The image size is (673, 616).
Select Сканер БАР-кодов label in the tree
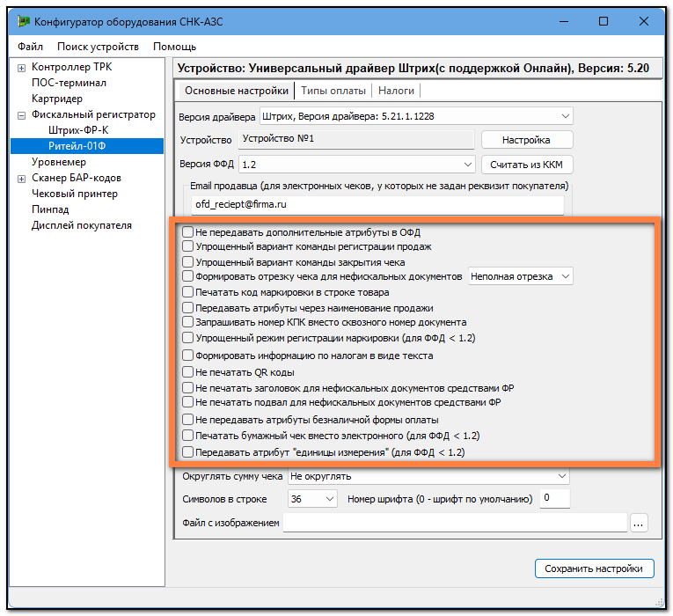[77, 178]
